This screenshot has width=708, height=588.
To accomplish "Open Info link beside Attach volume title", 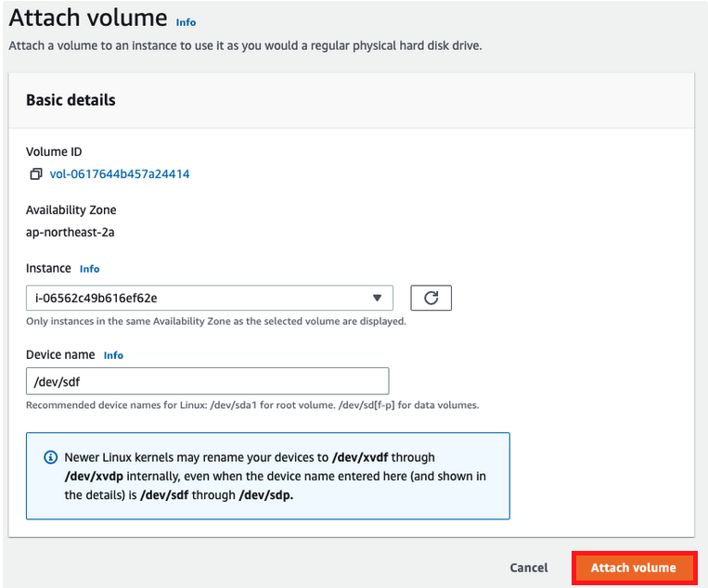I will coord(186,22).
